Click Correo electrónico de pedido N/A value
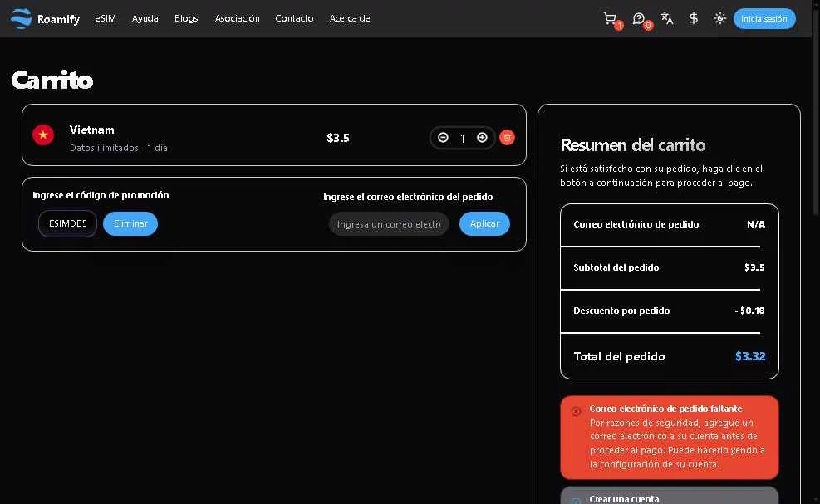Screen dimensions: 820x504 click(756, 224)
